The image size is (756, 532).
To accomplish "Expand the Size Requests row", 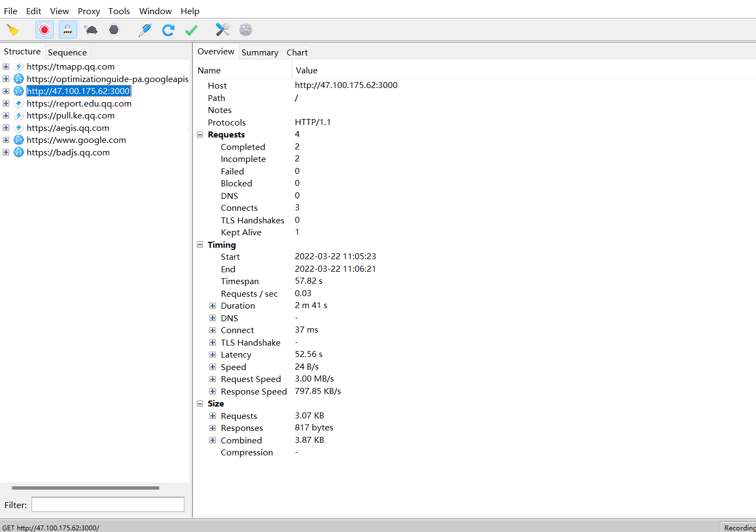I will coord(213,416).
